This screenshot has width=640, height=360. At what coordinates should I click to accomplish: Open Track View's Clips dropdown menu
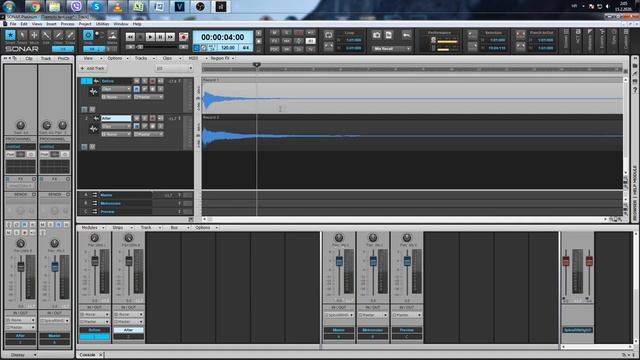coord(170,58)
